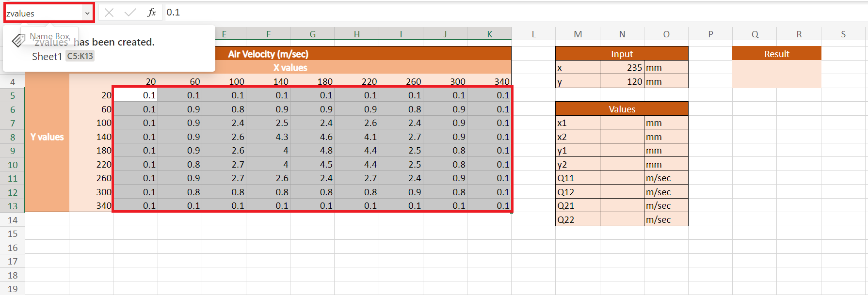Click the name tag icon in the notification

18,41
